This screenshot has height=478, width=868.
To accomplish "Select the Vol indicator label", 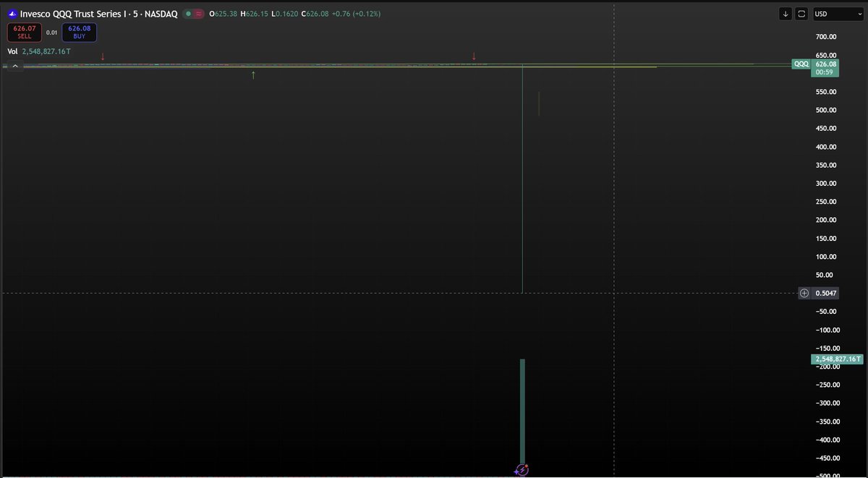I will 12,51.
